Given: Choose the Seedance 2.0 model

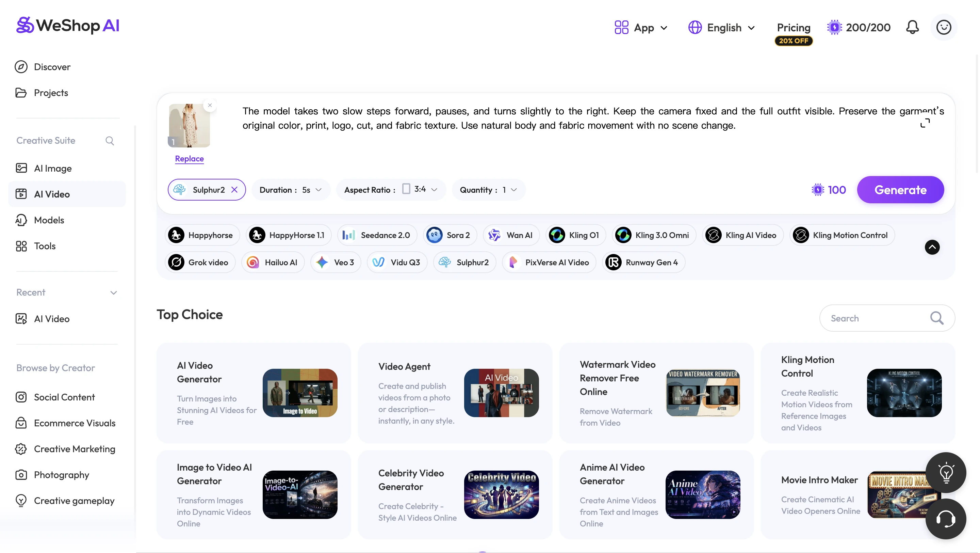Looking at the screenshot, I should pos(377,235).
